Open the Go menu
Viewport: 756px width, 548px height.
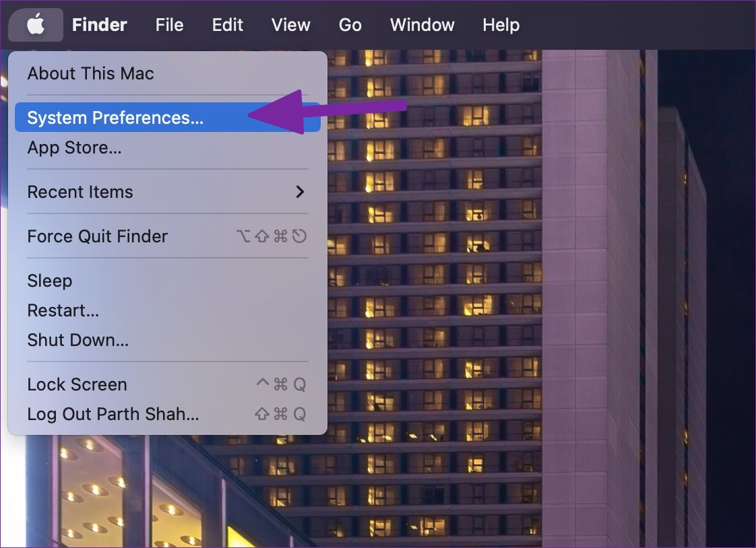point(350,24)
